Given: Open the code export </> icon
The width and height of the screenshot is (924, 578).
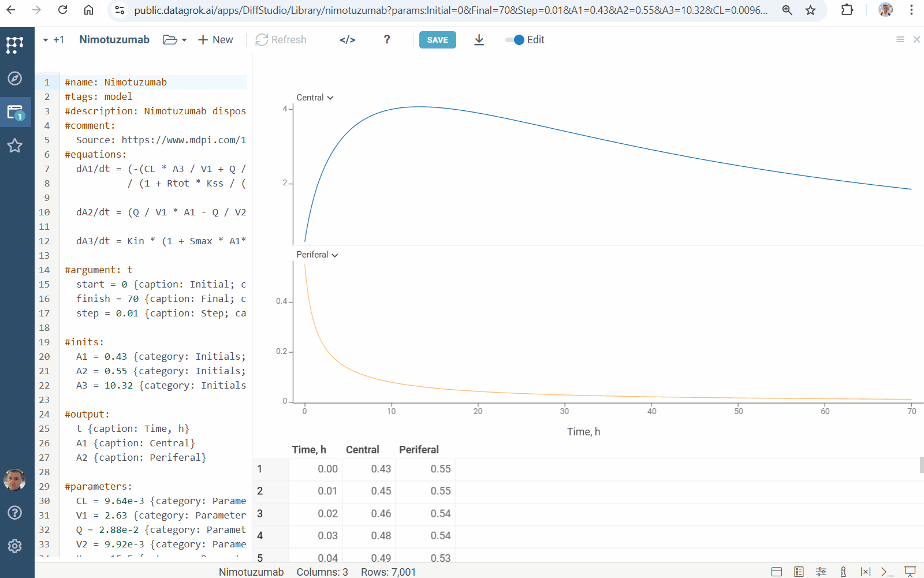Looking at the screenshot, I should 347,40.
